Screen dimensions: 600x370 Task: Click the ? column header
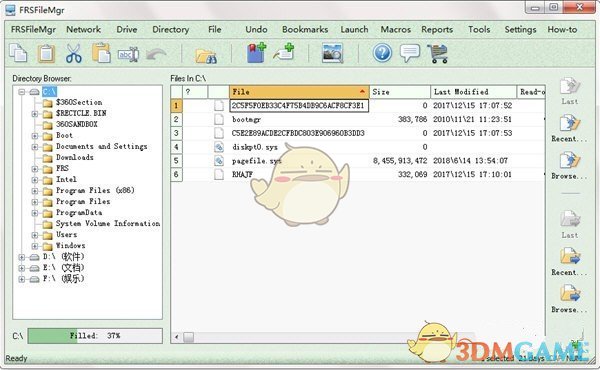(x=195, y=92)
